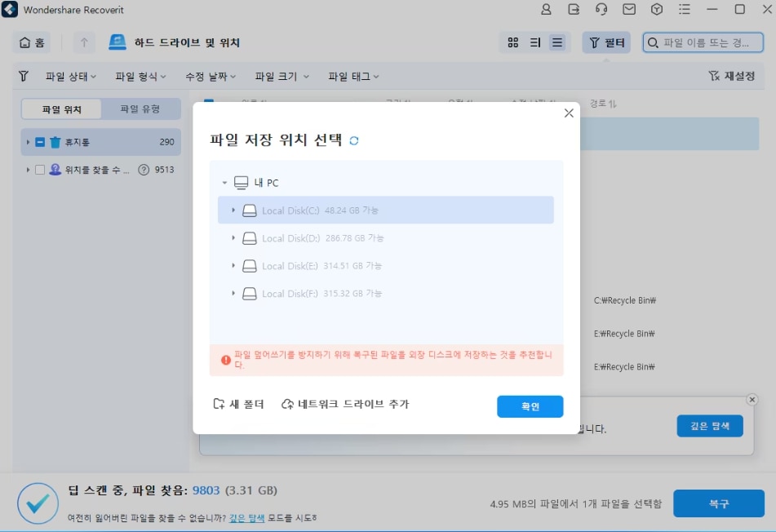This screenshot has width=776, height=532.
Task: Click the question mark help icon near 9513
Action: coord(144,170)
